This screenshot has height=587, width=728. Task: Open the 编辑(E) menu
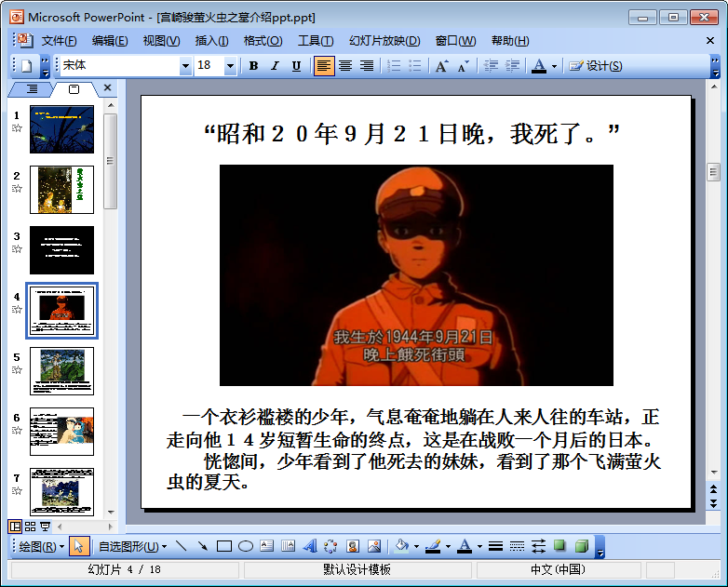(x=110, y=41)
